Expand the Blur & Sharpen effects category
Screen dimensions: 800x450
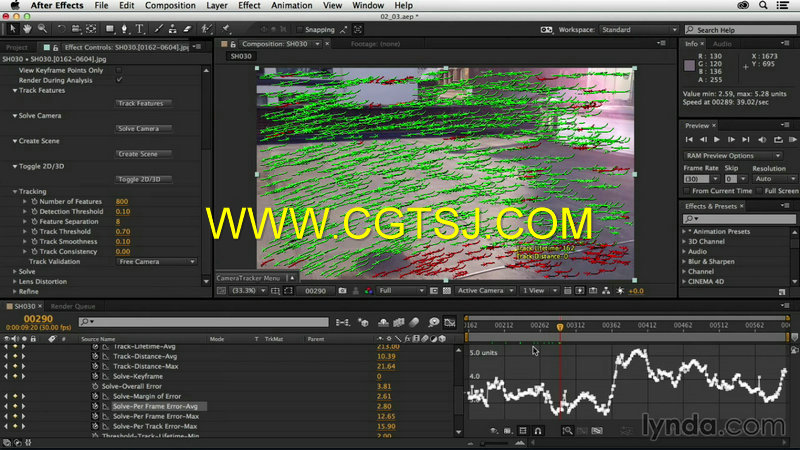point(685,261)
